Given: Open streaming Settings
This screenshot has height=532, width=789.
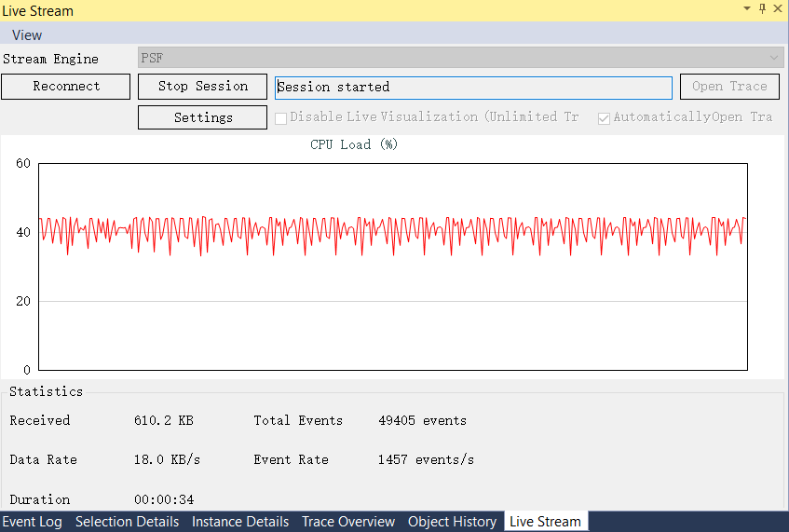Looking at the screenshot, I should (x=203, y=117).
